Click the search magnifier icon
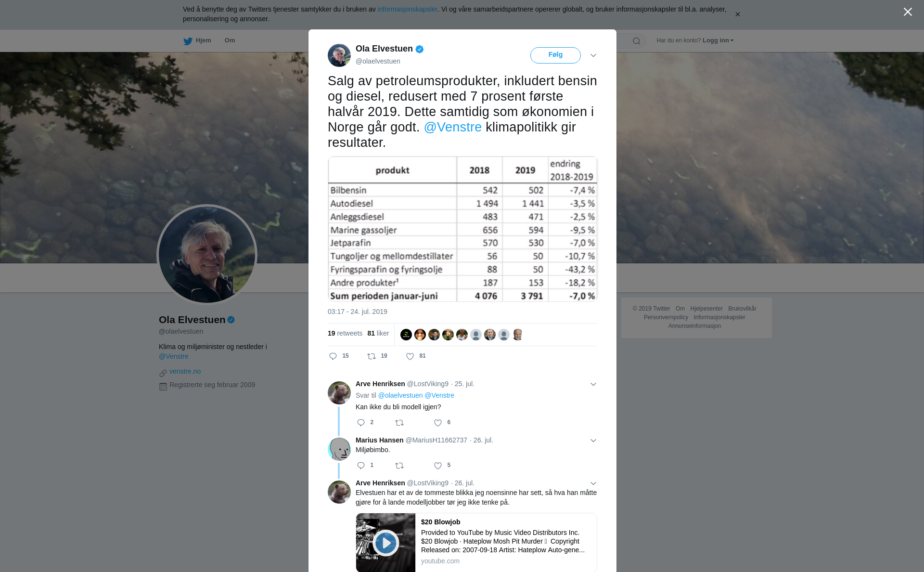924x572 pixels. [637, 41]
